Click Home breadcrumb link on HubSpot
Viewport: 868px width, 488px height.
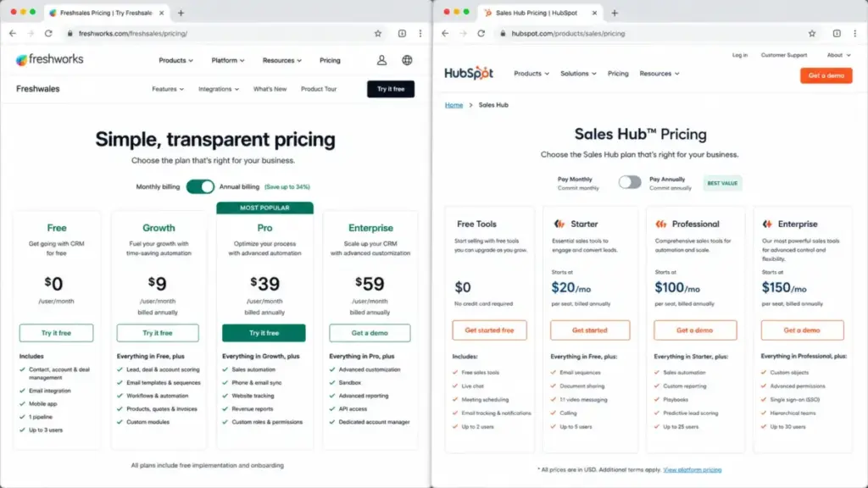(x=454, y=105)
